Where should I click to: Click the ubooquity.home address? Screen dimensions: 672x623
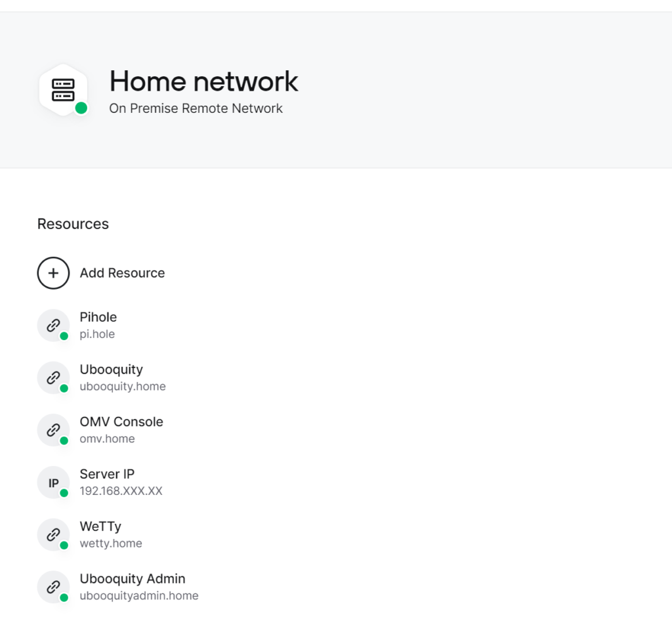pyautogui.click(x=123, y=386)
